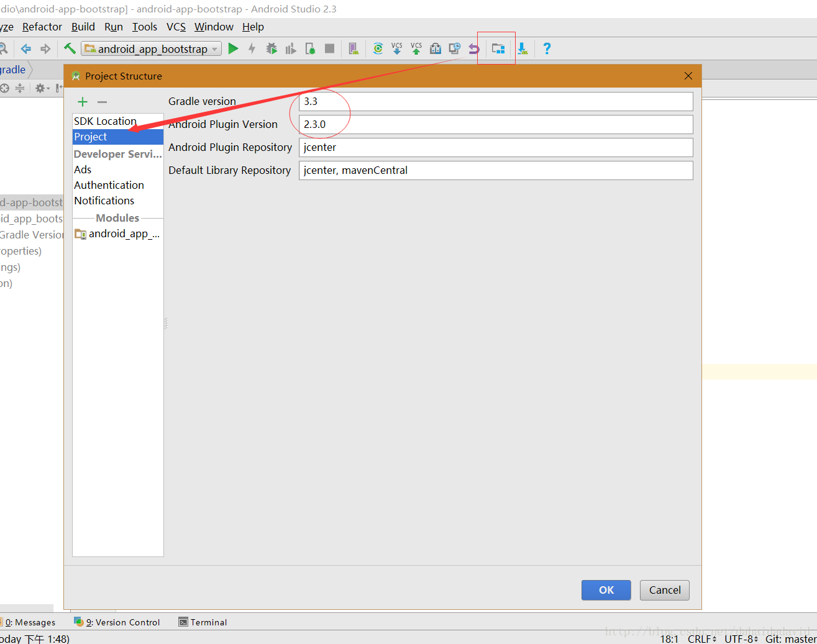Open the AVD Manager icon
This screenshot has height=644, width=817.
(x=354, y=48)
